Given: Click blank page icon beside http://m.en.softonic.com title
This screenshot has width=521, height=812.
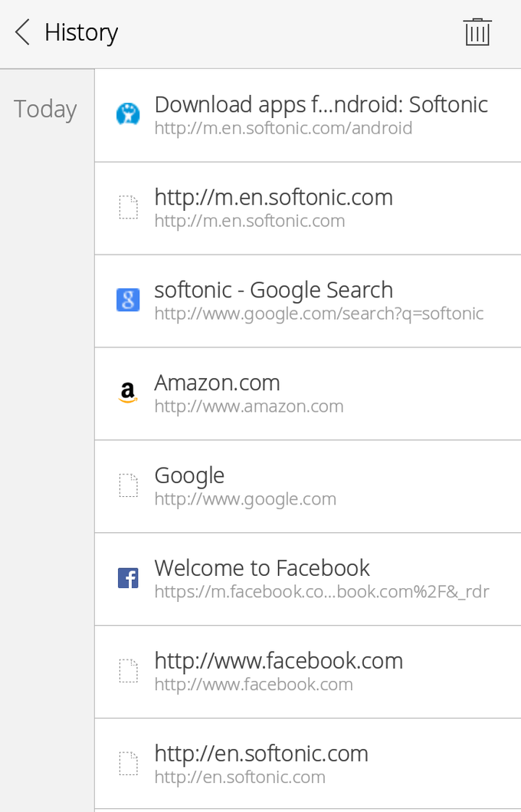Looking at the screenshot, I should [x=128, y=207].
